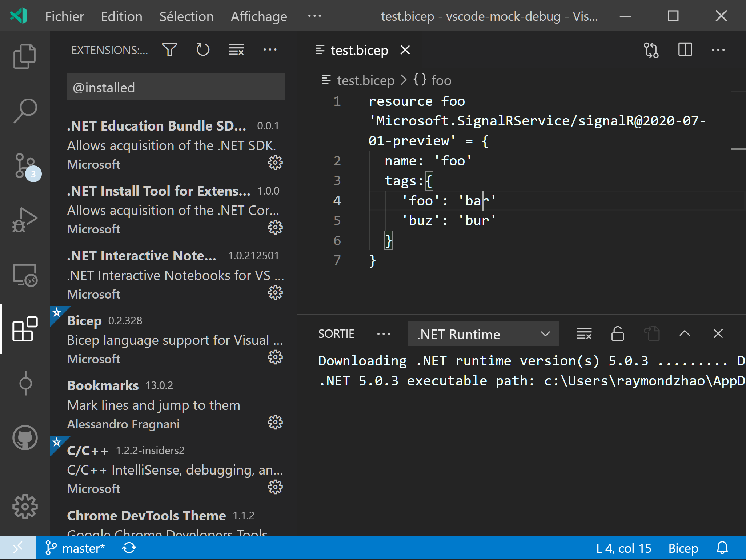Viewport: 746px width, 560px height.
Task: Open Remote Explorer view
Action: pyautogui.click(x=25, y=275)
